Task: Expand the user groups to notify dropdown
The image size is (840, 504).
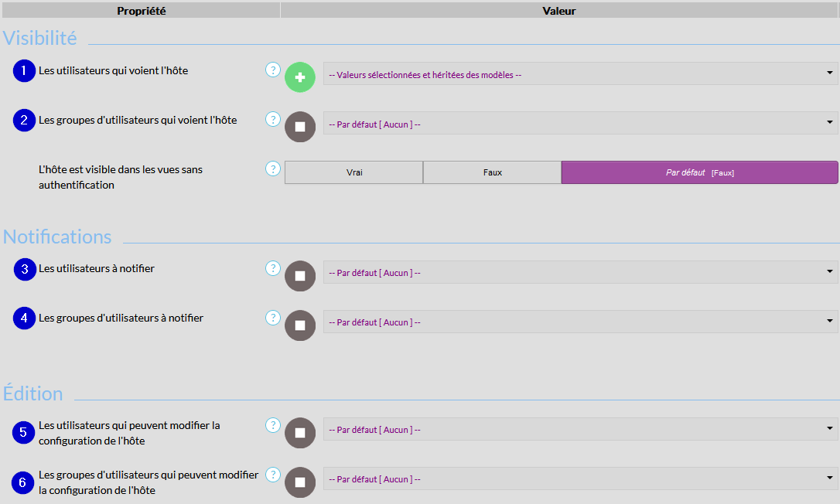Action: [x=580, y=322]
